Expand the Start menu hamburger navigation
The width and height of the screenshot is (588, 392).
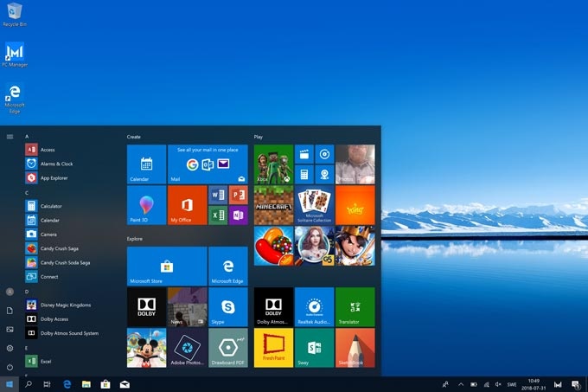pyautogui.click(x=10, y=136)
